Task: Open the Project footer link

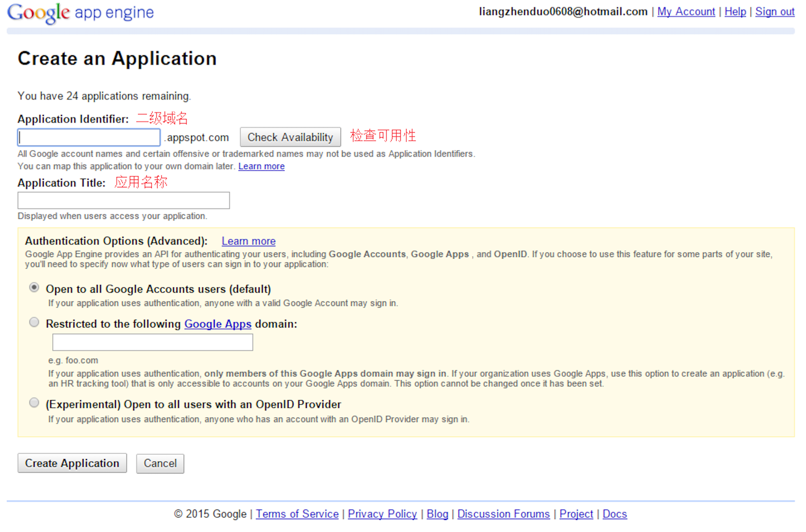Action: click(576, 514)
